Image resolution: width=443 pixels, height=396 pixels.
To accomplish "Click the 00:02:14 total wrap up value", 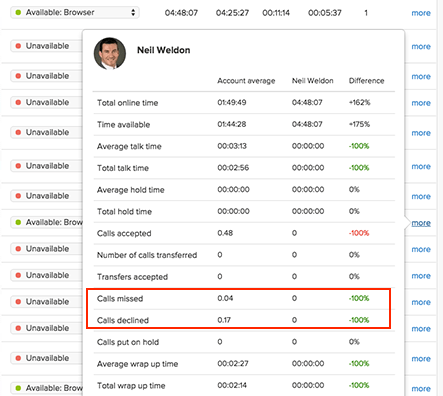I will tap(232, 385).
